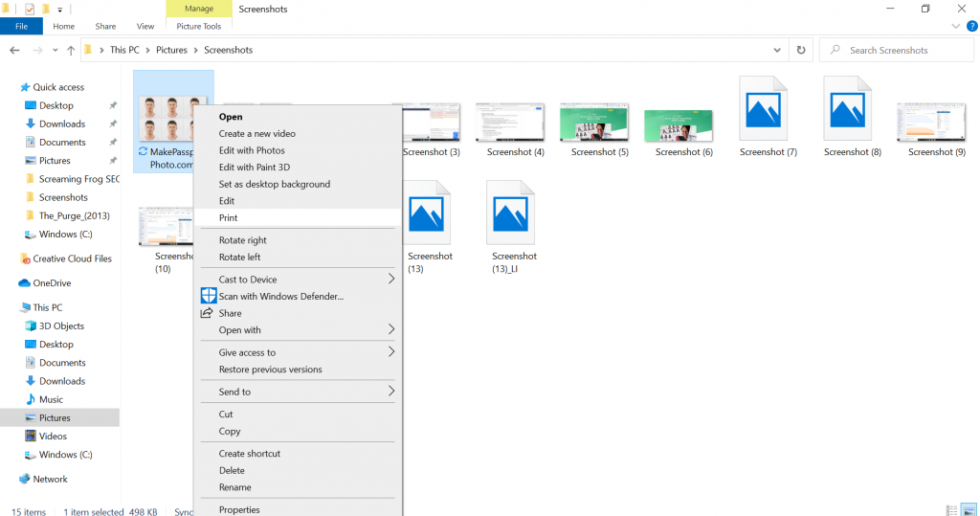Image resolution: width=980 pixels, height=516 pixels.
Task: Open the Network item in sidebar
Action: click(51, 479)
